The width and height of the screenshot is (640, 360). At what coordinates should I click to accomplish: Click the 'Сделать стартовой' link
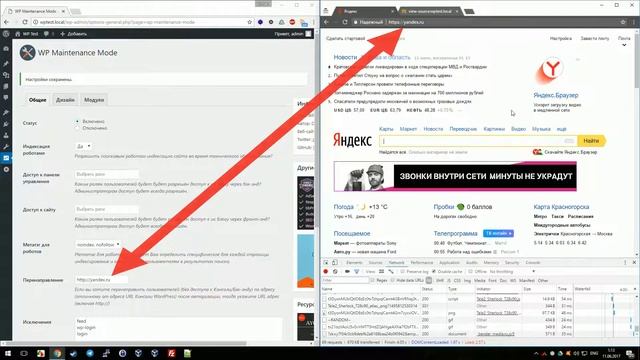coord(345,38)
